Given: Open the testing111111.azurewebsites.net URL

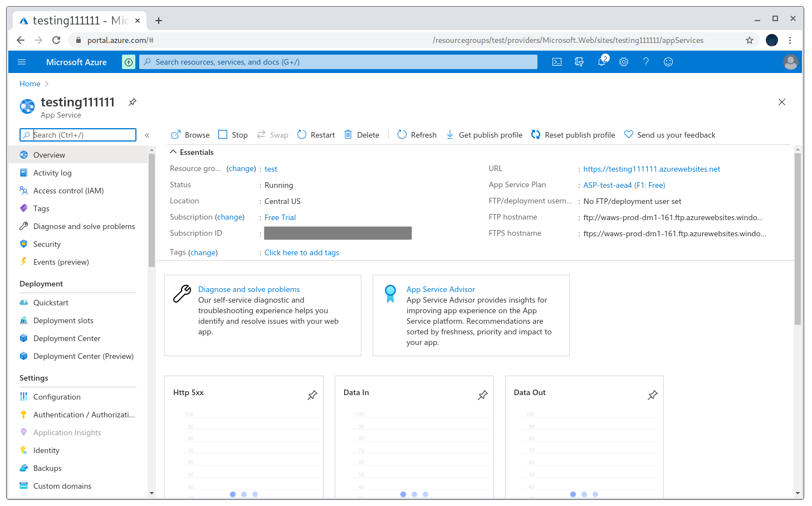Looking at the screenshot, I should [x=652, y=169].
